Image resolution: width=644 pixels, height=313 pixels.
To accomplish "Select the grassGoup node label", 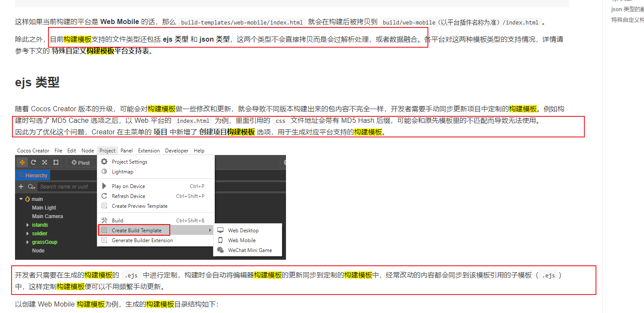I will click(45, 242).
